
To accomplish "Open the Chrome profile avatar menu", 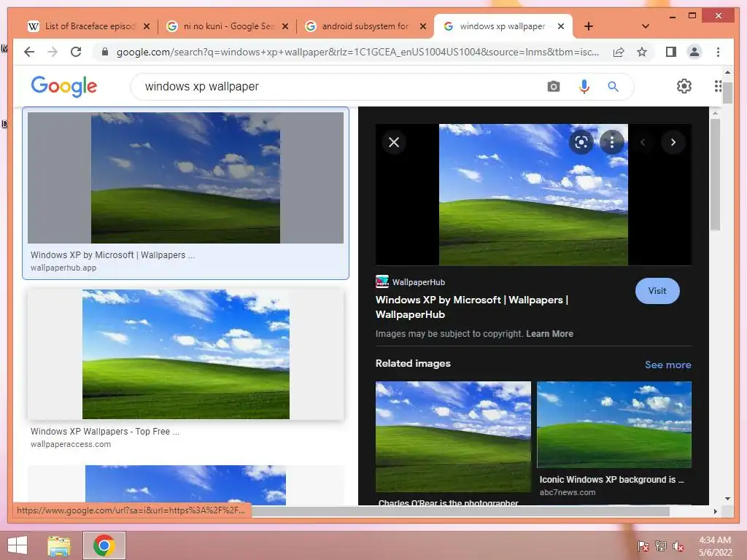I will (694, 52).
